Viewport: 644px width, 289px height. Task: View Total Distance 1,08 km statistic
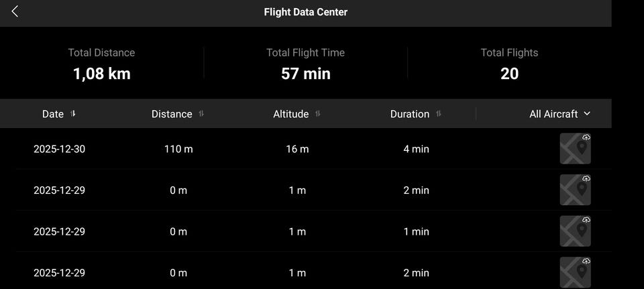[x=101, y=73]
